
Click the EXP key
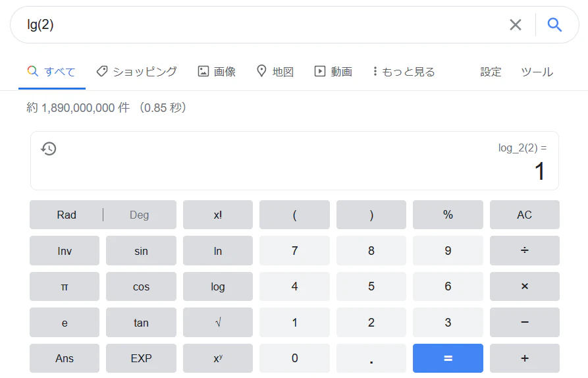tap(141, 358)
